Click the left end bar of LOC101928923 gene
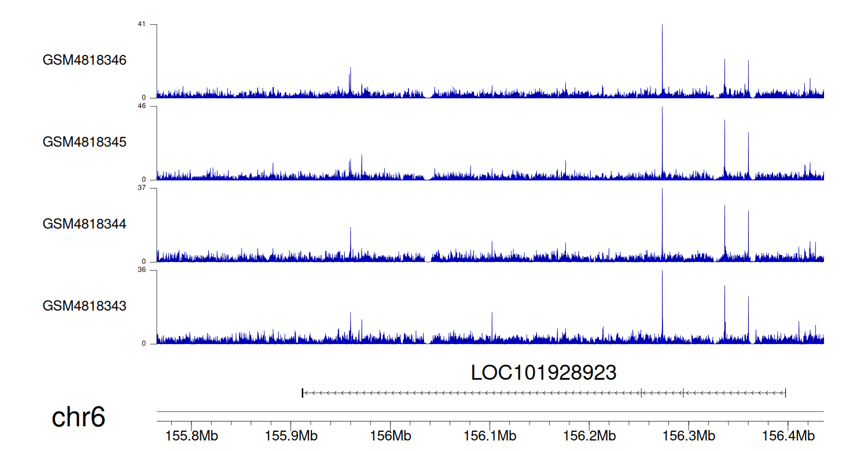This screenshot has height=451, width=868. tap(303, 393)
